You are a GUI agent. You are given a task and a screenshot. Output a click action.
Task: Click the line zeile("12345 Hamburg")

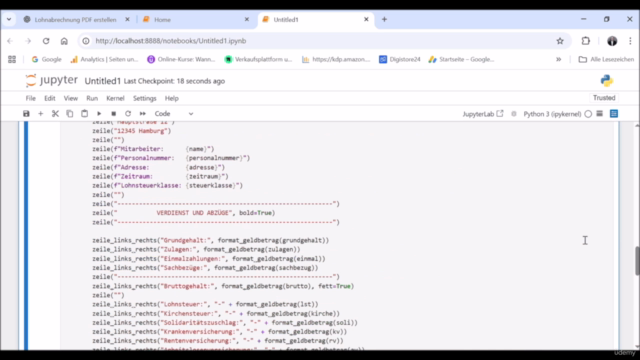pyautogui.click(x=132, y=131)
